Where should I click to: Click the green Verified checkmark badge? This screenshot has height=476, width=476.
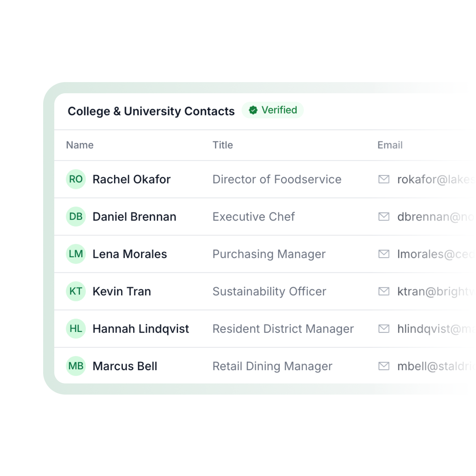[273, 110]
